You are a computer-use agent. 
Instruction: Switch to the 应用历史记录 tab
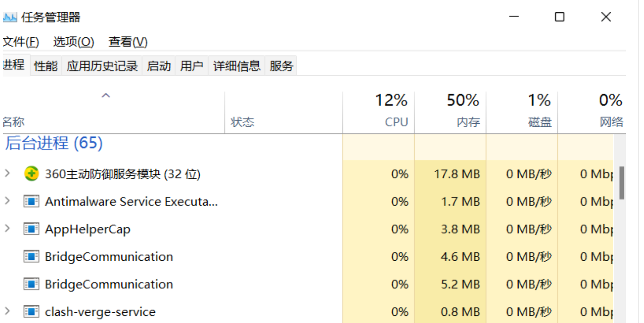click(102, 66)
